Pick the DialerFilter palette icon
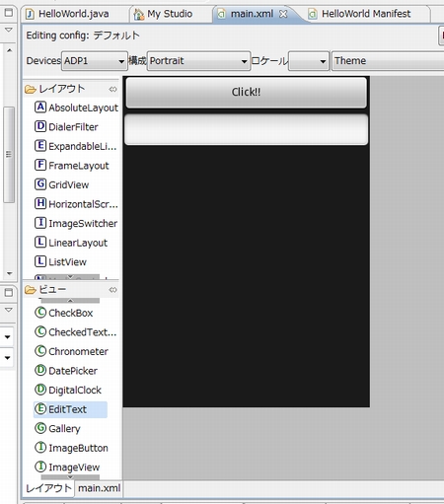The image size is (444, 504). click(x=40, y=126)
